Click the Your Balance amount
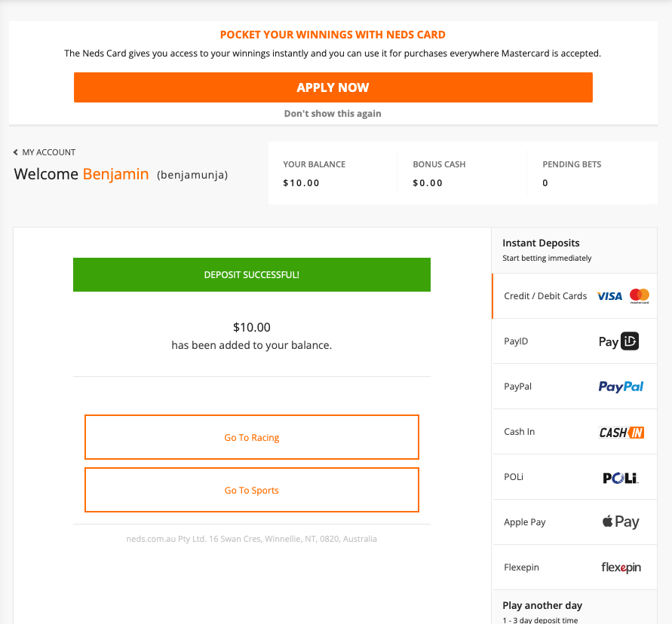This screenshot has width=672, height=624. click(301, 183)
